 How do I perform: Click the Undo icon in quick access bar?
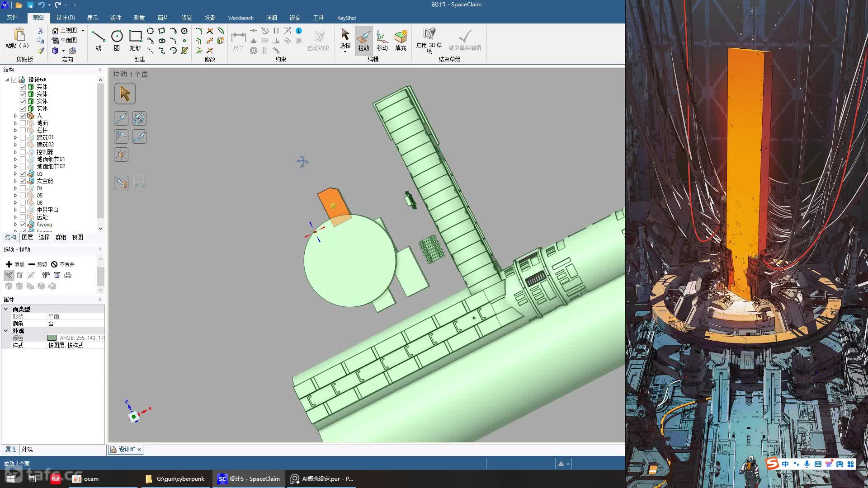(x=41, y=5)
